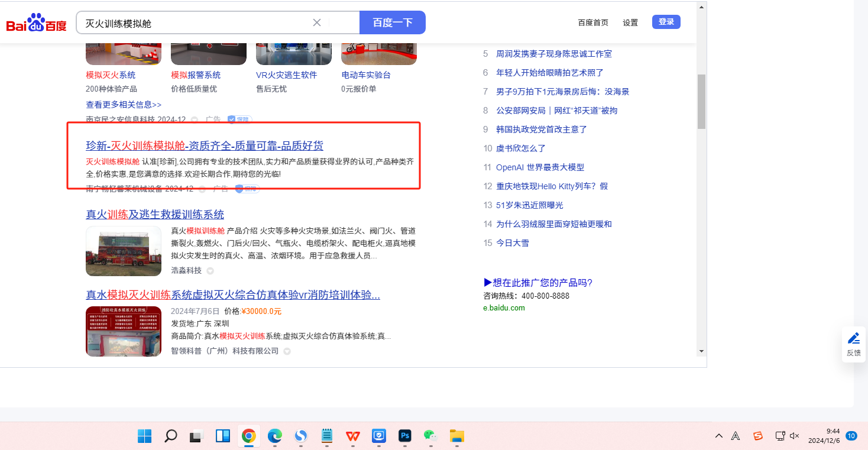Launch WPS Office from the taskbar
The width and height of the screenshot is (868, 450).
(353, 436)
